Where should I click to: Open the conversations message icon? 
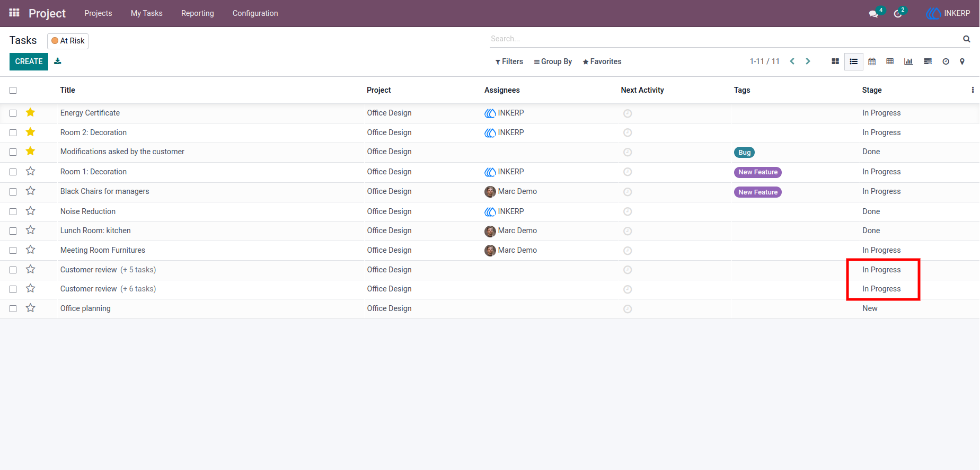point(873,14)
